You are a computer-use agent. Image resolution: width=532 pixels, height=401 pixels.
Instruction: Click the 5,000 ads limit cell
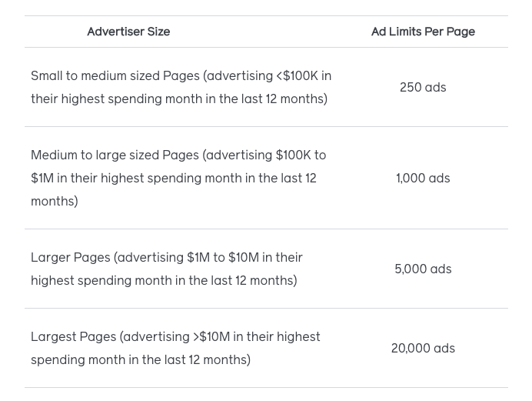(x=423, y=269)
